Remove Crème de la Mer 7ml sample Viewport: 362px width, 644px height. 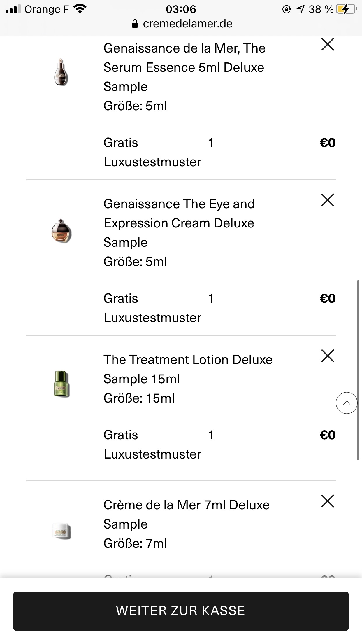(328, 501)
